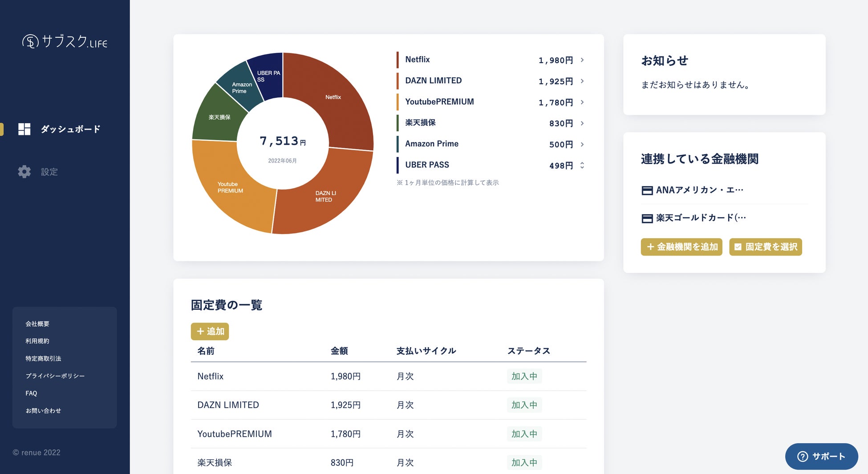Click the 名前 column header
Viewport: 868px width, 474px height.
point(206,351)
